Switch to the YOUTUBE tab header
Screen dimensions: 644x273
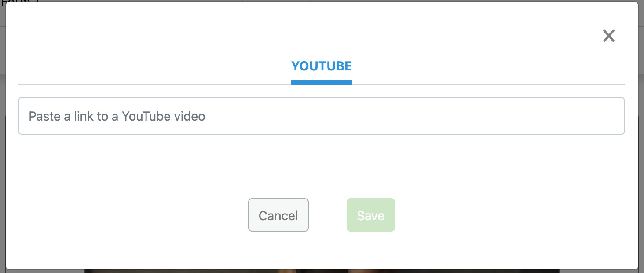pos(322,66)
